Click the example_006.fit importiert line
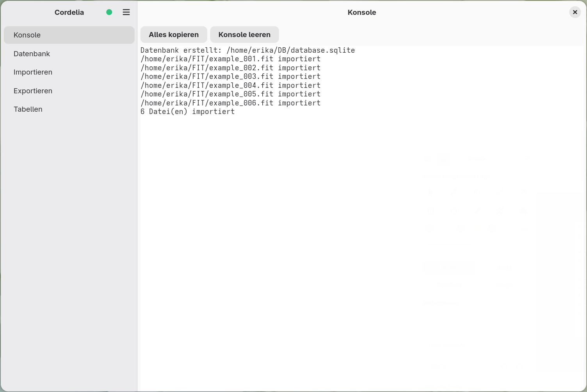The height and width of the screenshot is (392, 587). click(231, 103)
